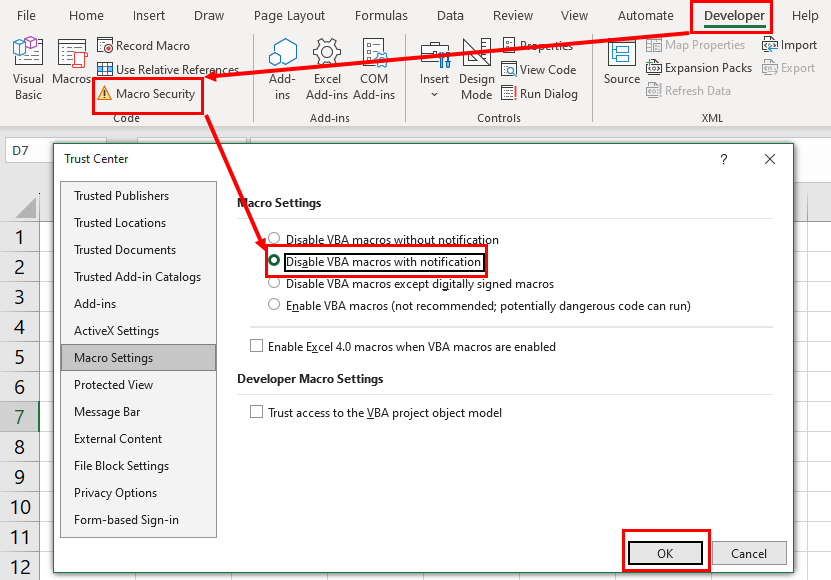Open the Visual Basic editor

coord(28,69)
